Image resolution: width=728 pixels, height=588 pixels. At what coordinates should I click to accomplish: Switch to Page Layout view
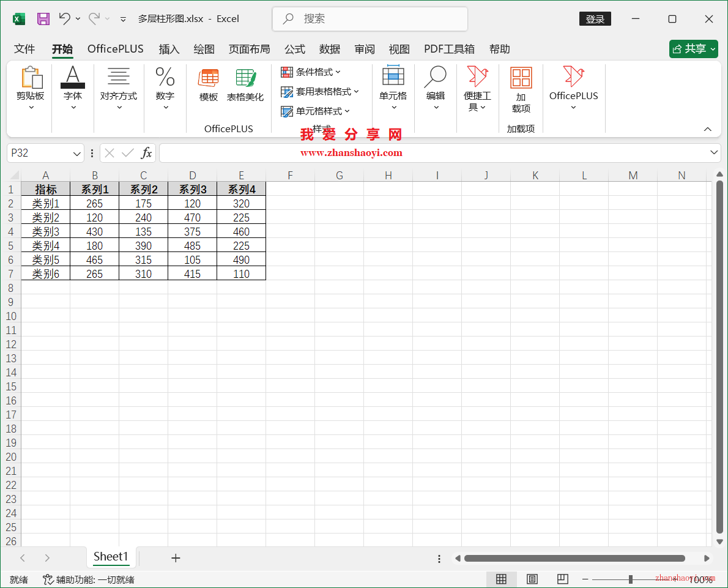532,579
